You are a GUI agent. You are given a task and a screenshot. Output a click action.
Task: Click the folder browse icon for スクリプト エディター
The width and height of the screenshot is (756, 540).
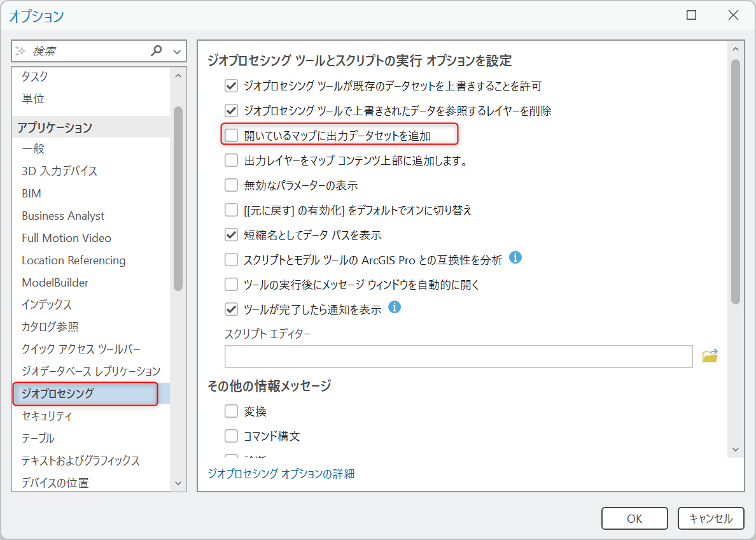click(710, 357)
